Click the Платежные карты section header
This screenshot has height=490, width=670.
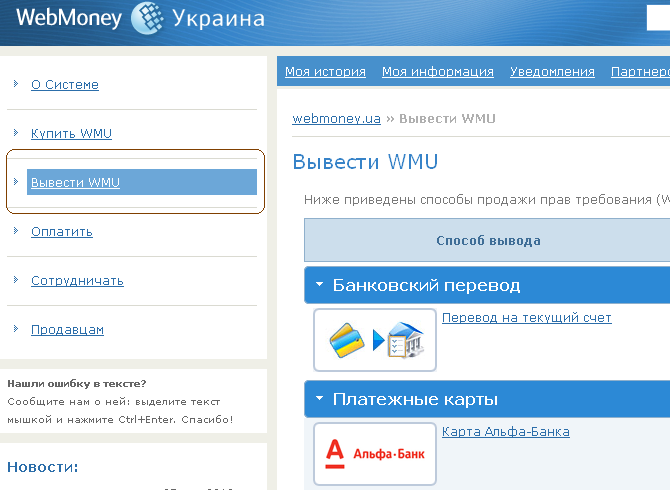[487, 399]
